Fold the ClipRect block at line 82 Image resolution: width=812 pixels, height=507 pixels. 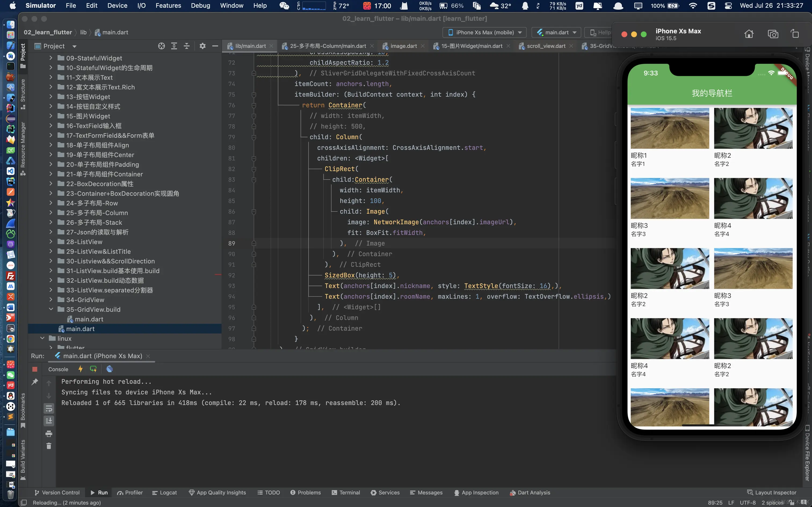(x=254, y=169)
